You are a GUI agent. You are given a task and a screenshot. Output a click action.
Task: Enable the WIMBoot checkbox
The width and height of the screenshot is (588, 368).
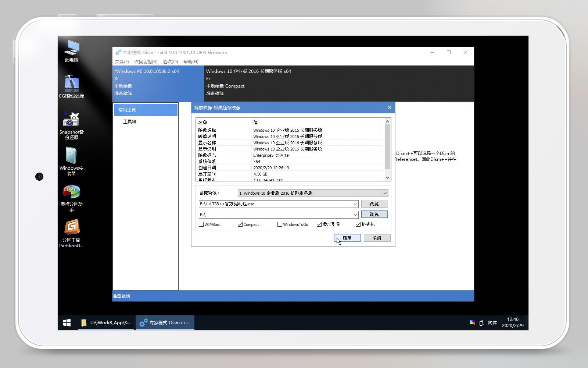[x=201, y=224]
